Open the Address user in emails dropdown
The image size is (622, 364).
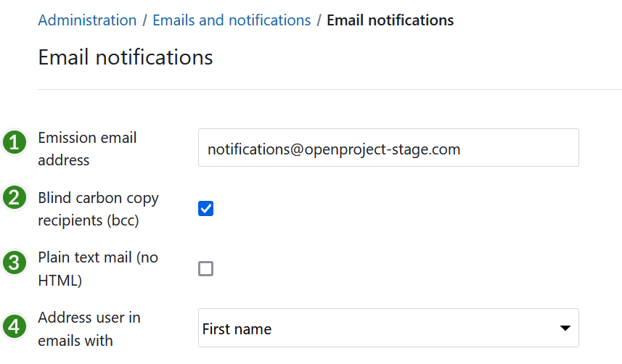(x=388, y=328)
